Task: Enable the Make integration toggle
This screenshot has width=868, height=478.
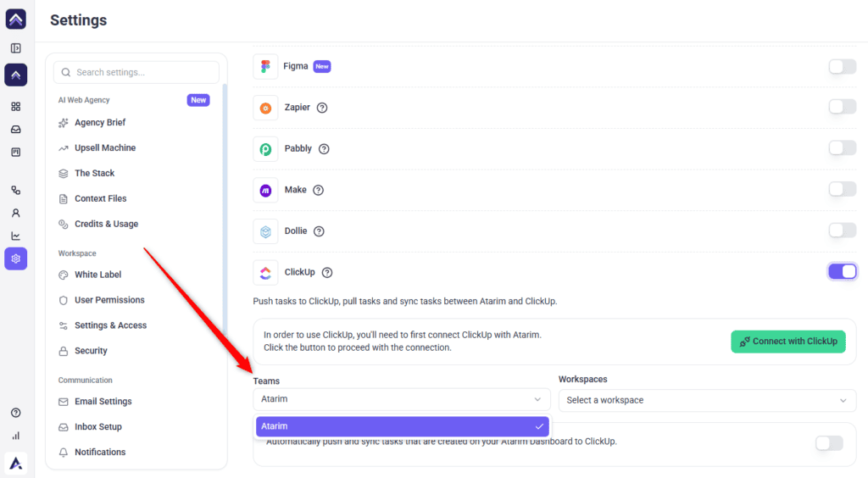Action: [842, 189]
